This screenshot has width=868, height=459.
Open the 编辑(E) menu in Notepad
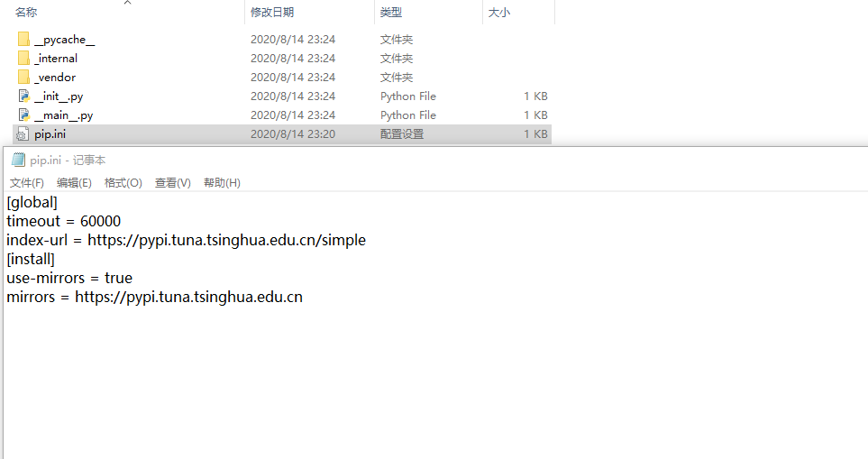(74, 183)
